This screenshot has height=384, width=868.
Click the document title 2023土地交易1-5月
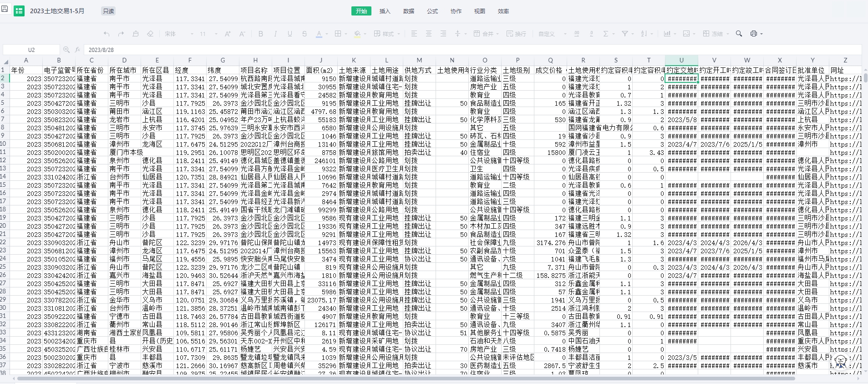[57, 11]
